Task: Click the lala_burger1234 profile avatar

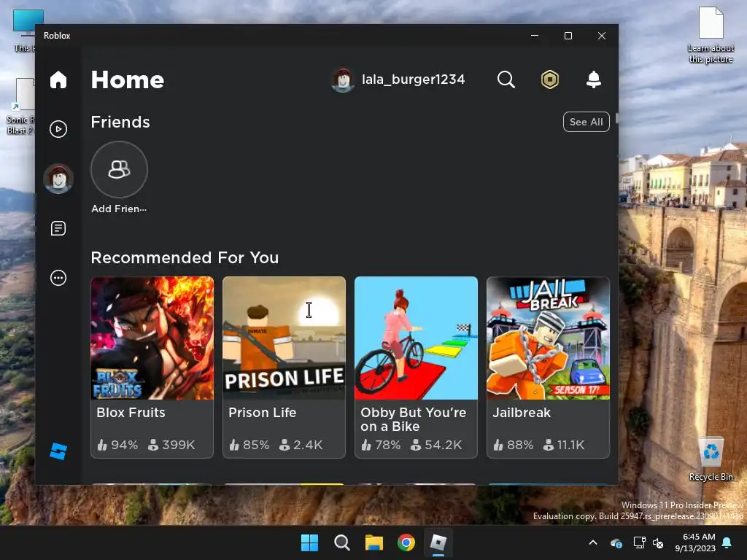Action: pos(343,79)
